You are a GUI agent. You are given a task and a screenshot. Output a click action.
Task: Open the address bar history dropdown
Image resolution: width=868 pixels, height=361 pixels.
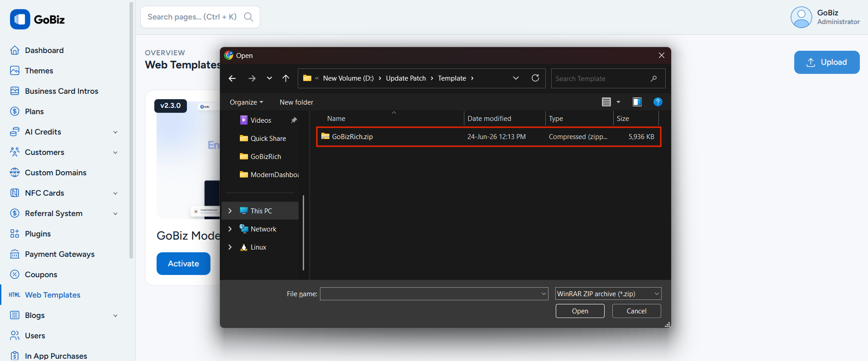516,78
